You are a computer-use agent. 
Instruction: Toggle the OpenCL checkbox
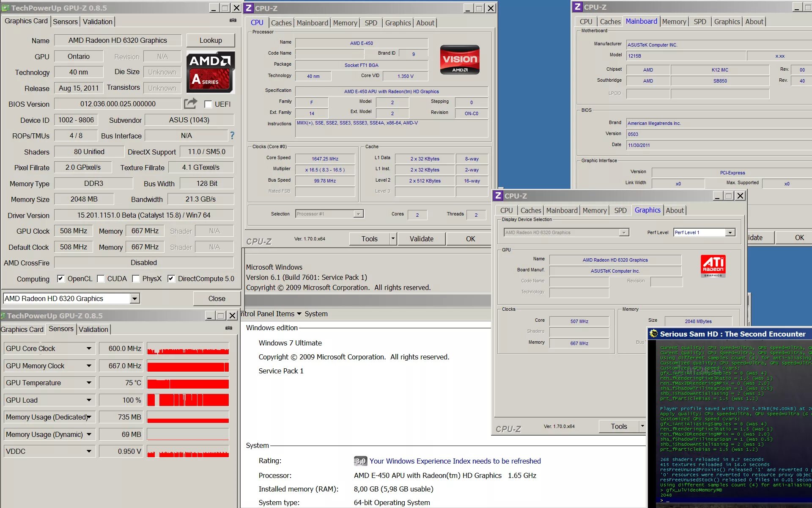tap(61, 279)
